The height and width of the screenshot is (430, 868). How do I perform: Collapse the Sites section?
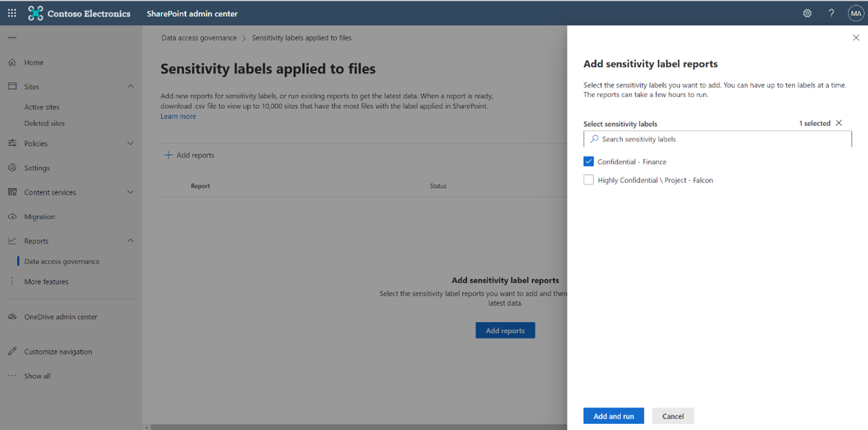tap(130, 86)
